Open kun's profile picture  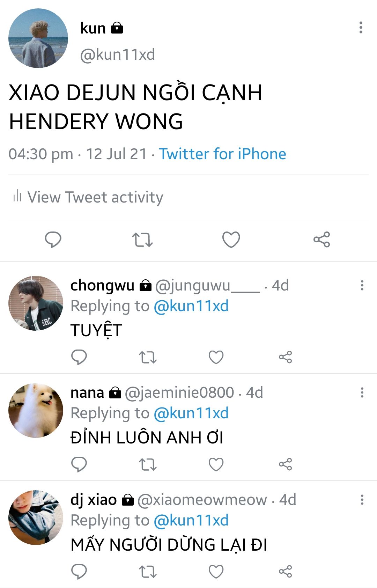tap(38, 38)
